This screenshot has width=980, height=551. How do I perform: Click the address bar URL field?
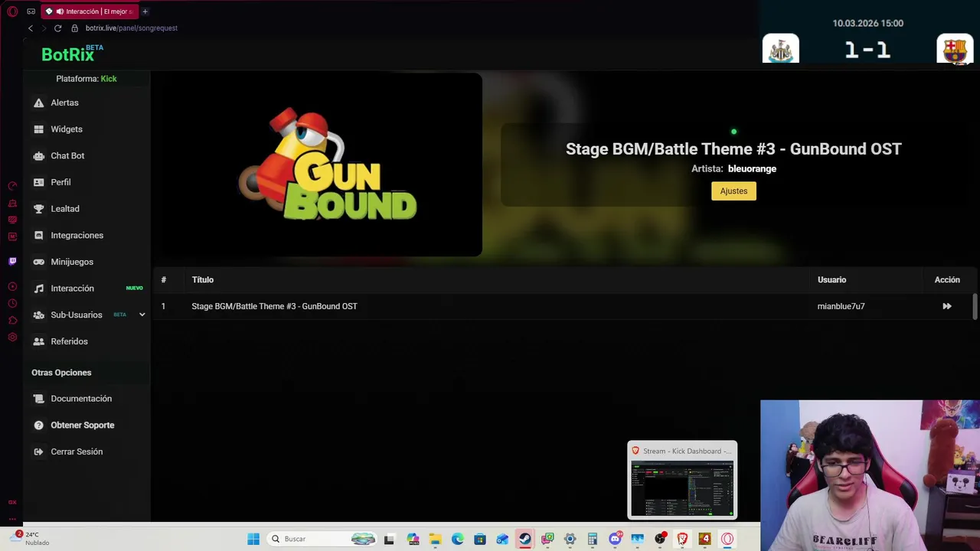[x=132, y=28]
